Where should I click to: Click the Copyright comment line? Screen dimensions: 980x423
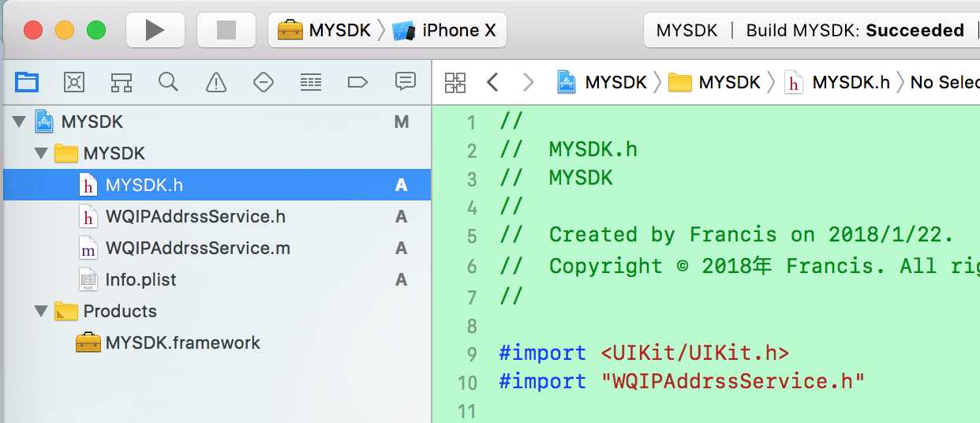click(739, 266)
